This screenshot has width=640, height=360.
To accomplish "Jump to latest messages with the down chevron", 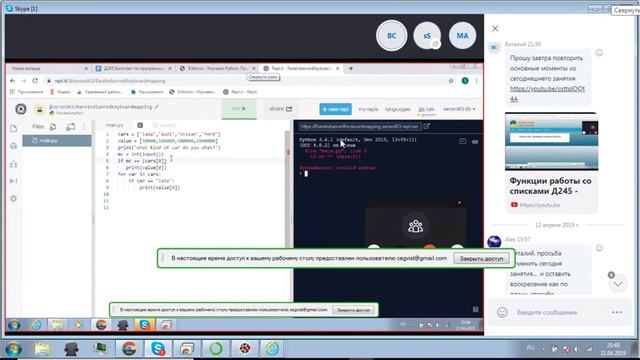I will pos(618,284).
